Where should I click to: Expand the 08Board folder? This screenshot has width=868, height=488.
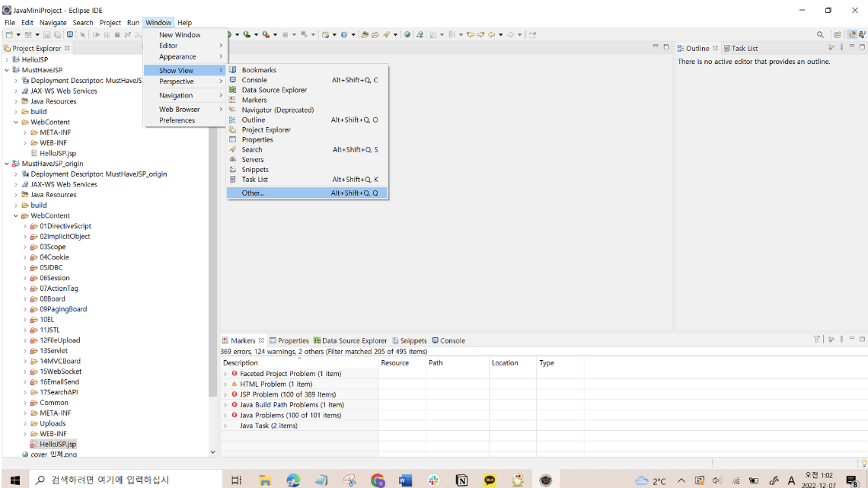tap(25, 298)
